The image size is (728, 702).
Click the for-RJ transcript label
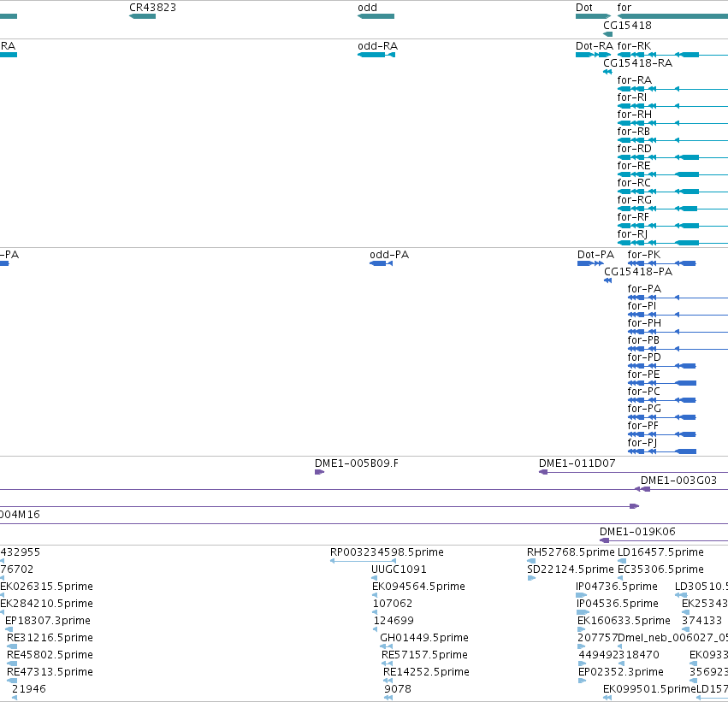[632, 234]
